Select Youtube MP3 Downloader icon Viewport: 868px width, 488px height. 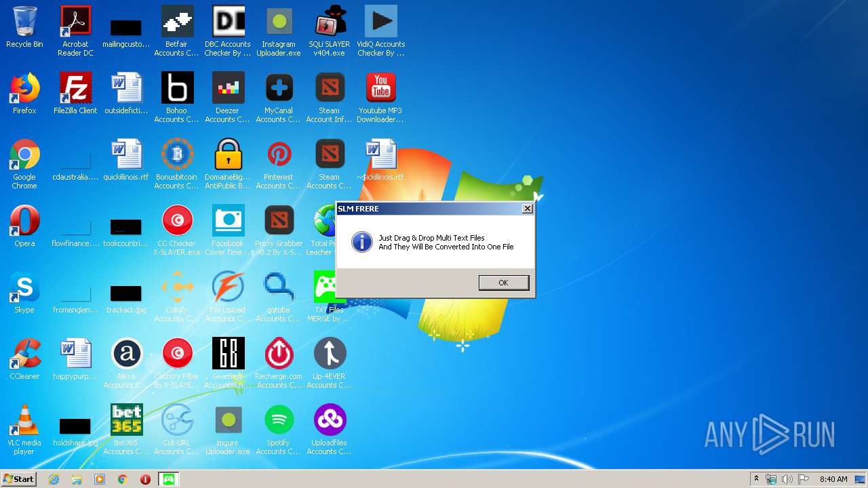coord(380,98)
